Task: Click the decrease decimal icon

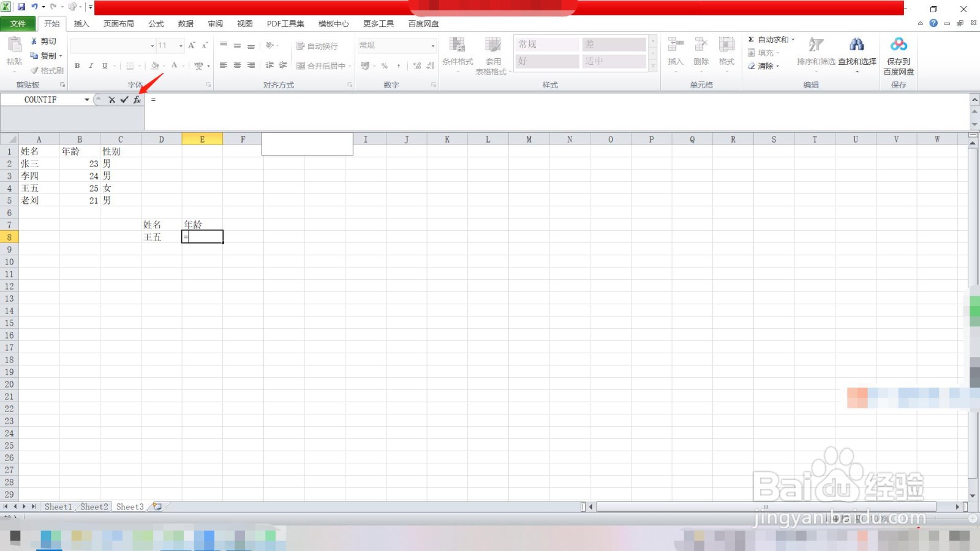Action: 430,66
